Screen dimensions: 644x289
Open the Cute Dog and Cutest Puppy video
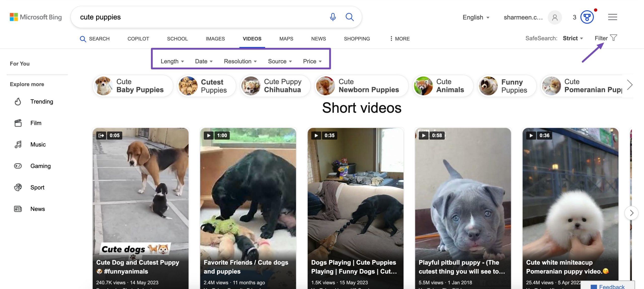tap(141, 209)
